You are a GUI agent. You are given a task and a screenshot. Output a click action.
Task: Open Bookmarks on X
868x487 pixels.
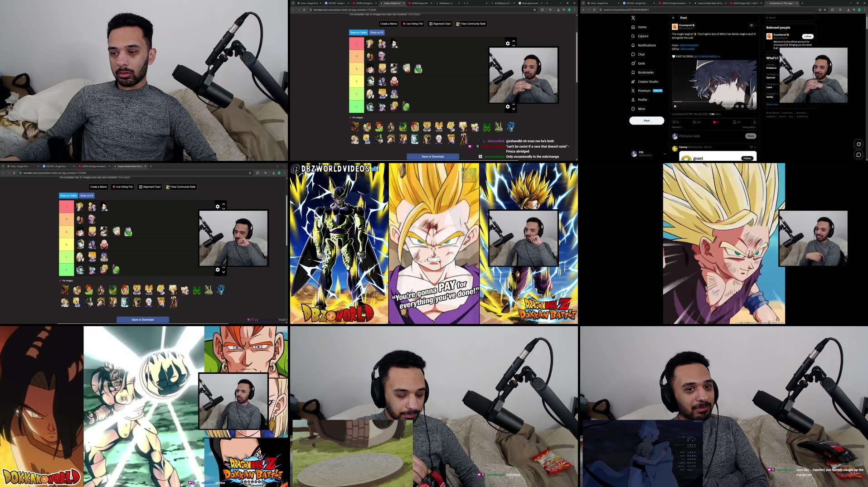[645, 72]
